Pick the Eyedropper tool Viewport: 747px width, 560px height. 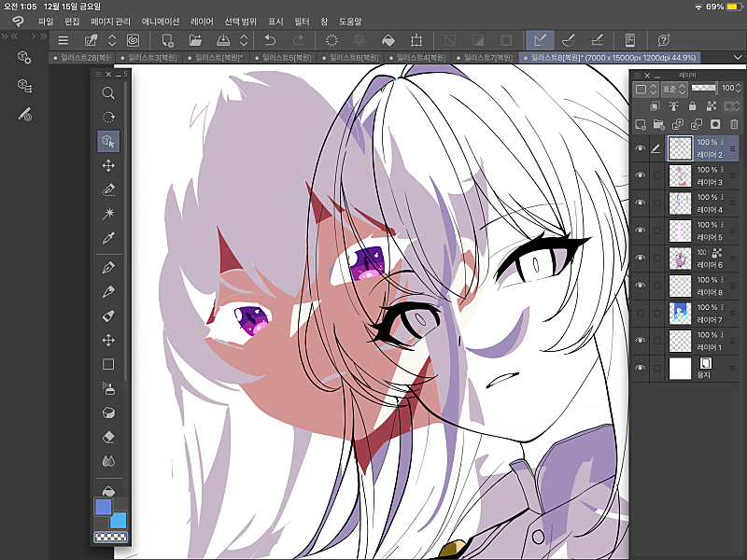tap(108, 238)
